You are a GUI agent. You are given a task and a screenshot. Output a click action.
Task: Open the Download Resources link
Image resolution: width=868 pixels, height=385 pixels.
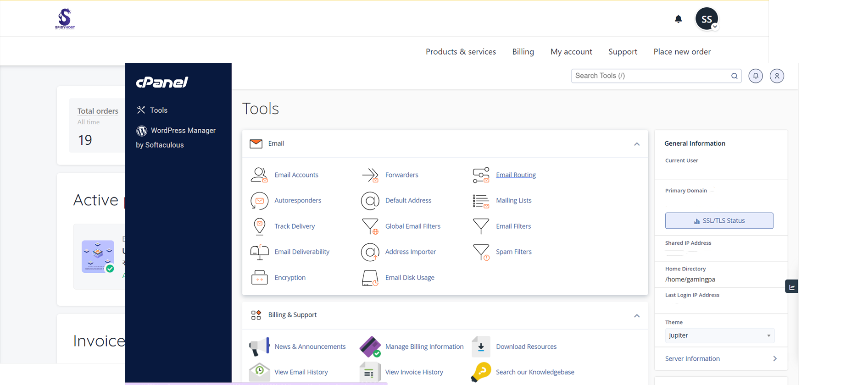click(x=526, y=347)
